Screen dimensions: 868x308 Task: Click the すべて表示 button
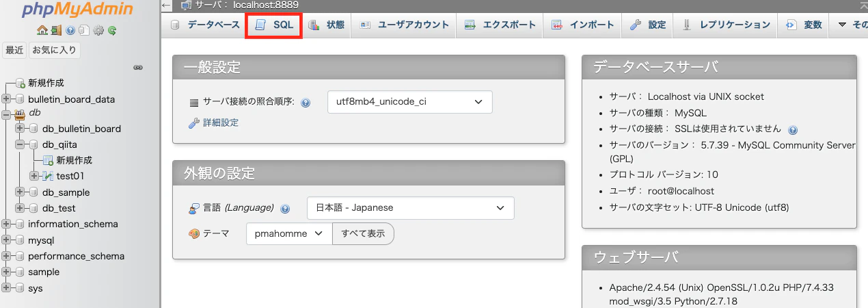[x=363, y=233]
